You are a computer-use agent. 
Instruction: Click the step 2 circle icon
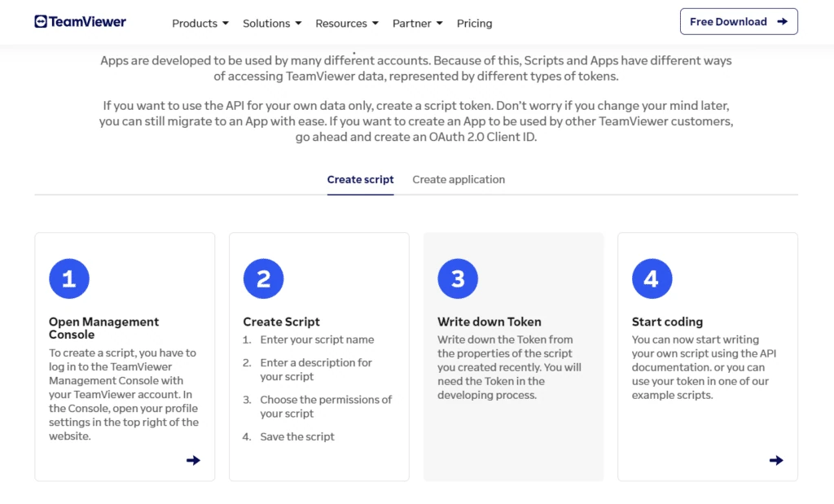263,278
